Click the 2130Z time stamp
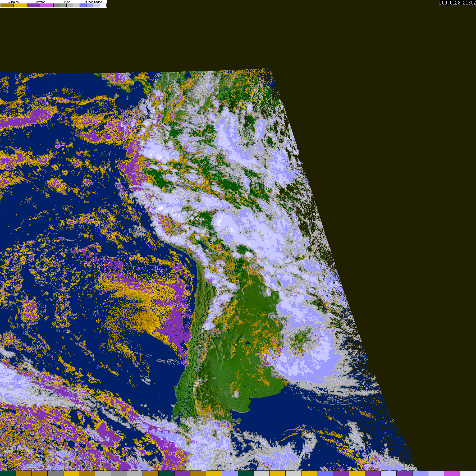Screen dimensions: 476x476 click(469, 3)
